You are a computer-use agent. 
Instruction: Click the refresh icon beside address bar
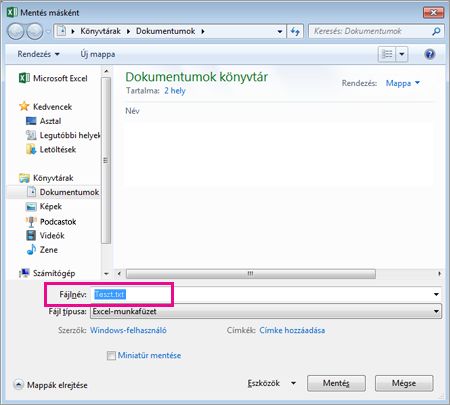[x=295, y=31]
